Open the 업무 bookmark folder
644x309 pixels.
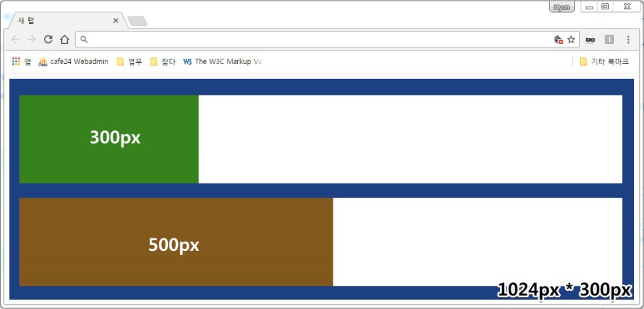(129, 61)
